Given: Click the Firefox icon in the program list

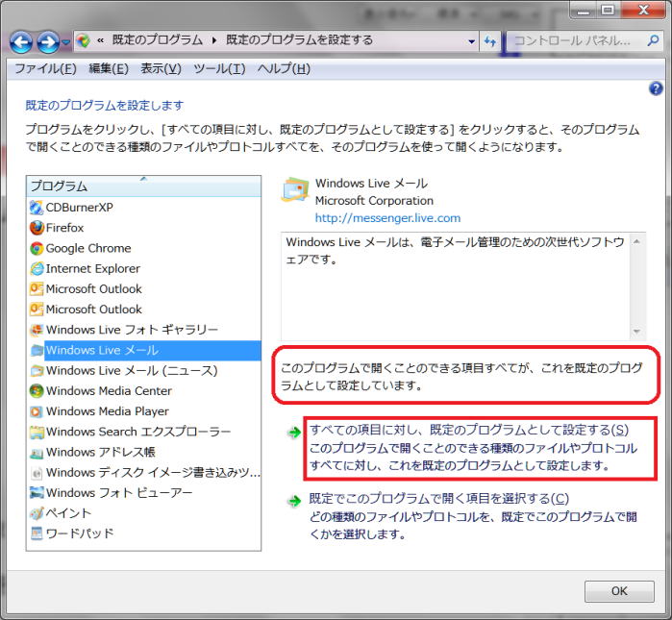Looking at the screenshot, I should click(x=37, y=228).
